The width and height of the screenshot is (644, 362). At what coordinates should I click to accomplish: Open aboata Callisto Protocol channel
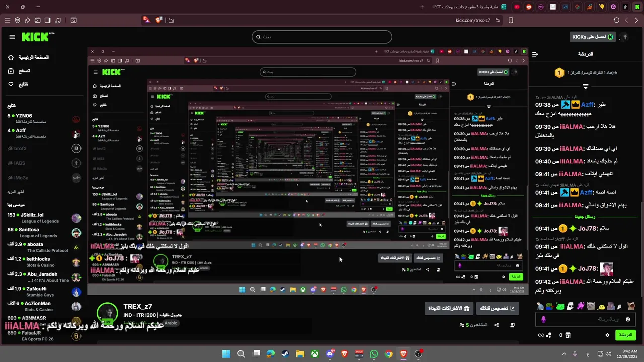click(x=43, y=247)
